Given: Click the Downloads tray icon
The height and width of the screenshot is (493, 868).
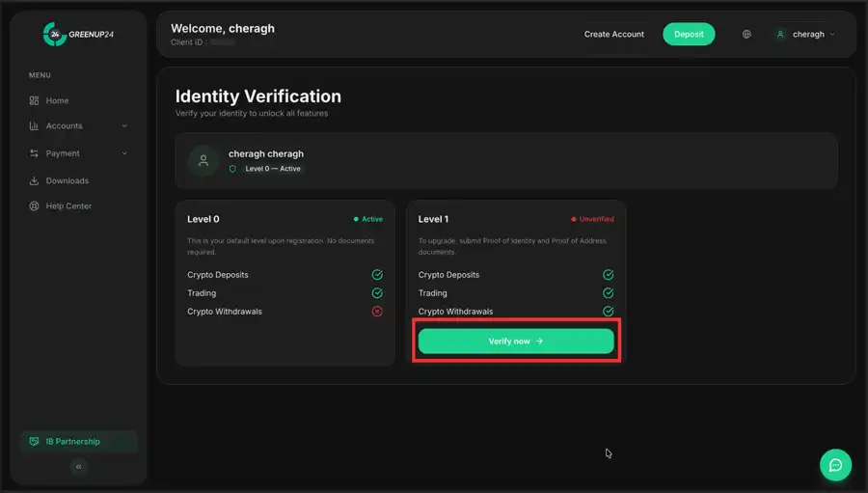Looking at the screenshot, I should tap(34, 180).
